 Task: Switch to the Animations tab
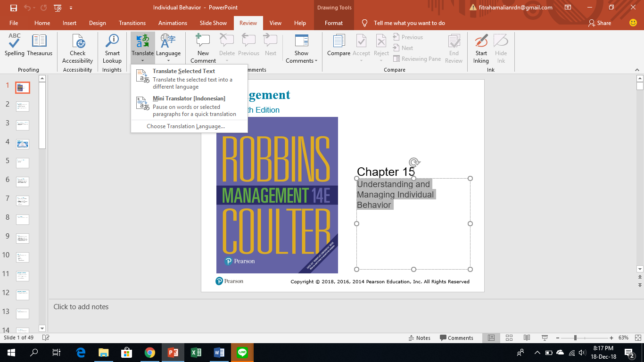173,23
